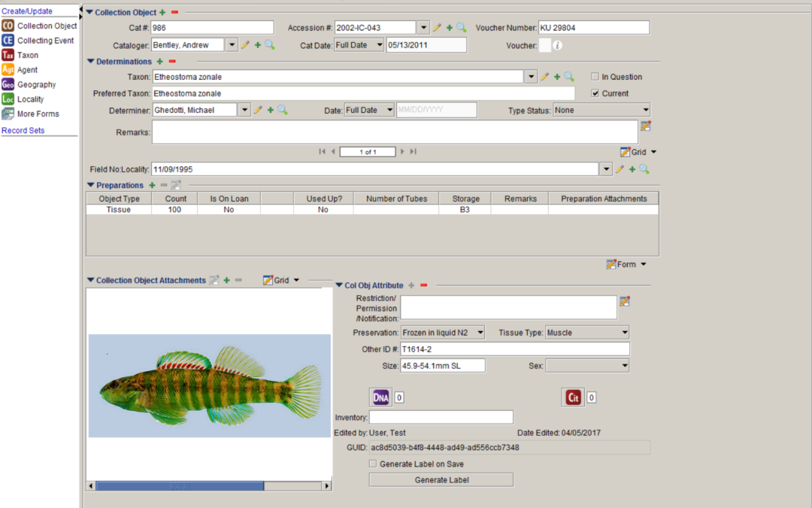
Task: Open the Record Sets link
Action: (23, 131)
